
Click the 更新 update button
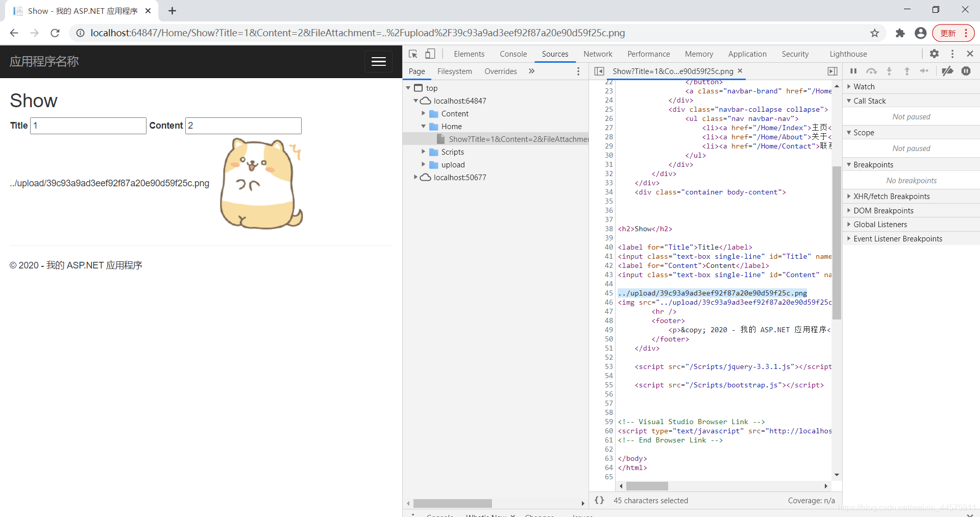tap(952, 33)
